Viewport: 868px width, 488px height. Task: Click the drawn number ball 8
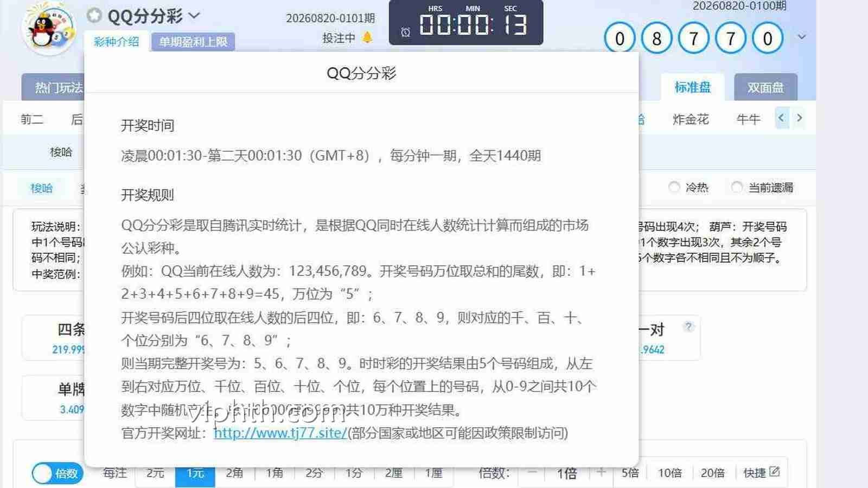click(x=656, y=38)
